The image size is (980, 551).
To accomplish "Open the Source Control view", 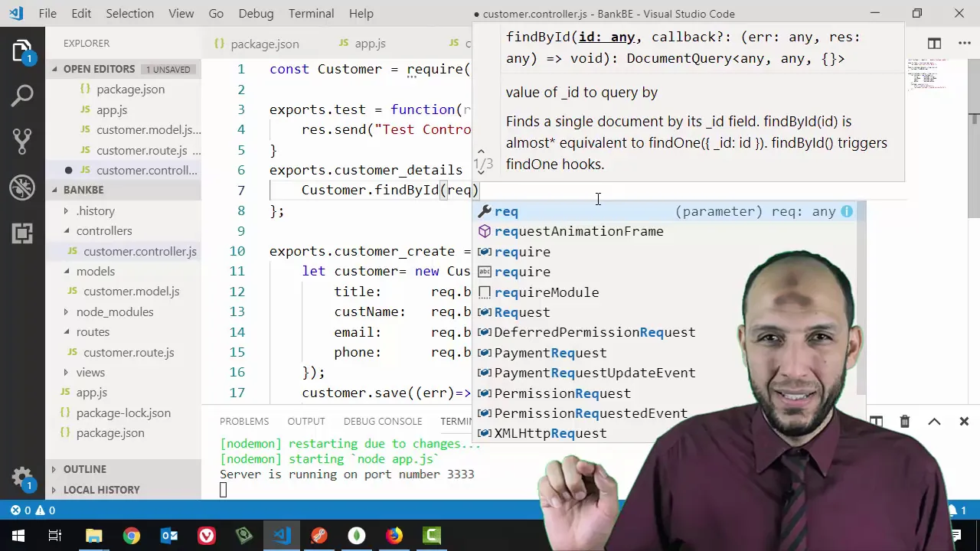I will click(x=22, y=142).
